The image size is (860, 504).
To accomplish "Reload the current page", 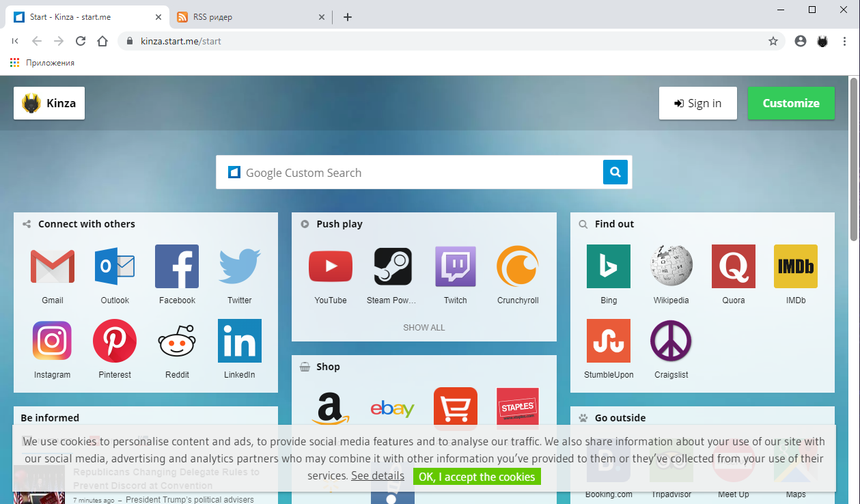I will (x=81, y=41).
